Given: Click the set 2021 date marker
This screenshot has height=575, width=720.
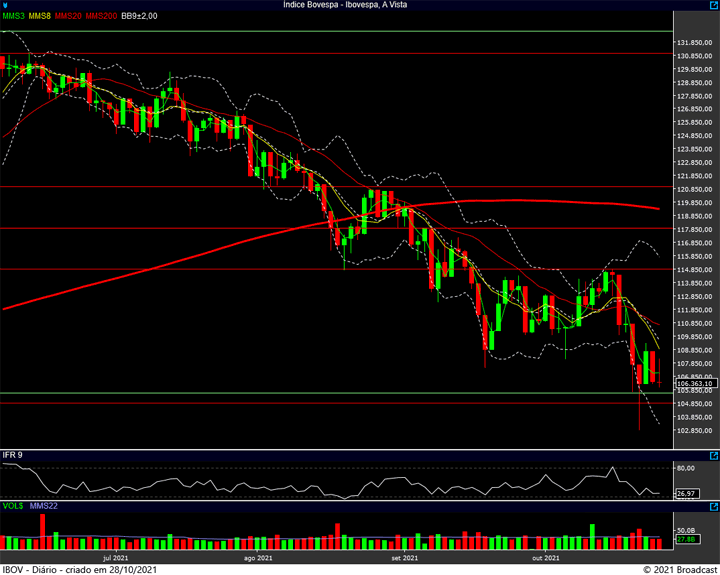Looking at the screenshot, I should pyautogui.click(x=405, y=558).
